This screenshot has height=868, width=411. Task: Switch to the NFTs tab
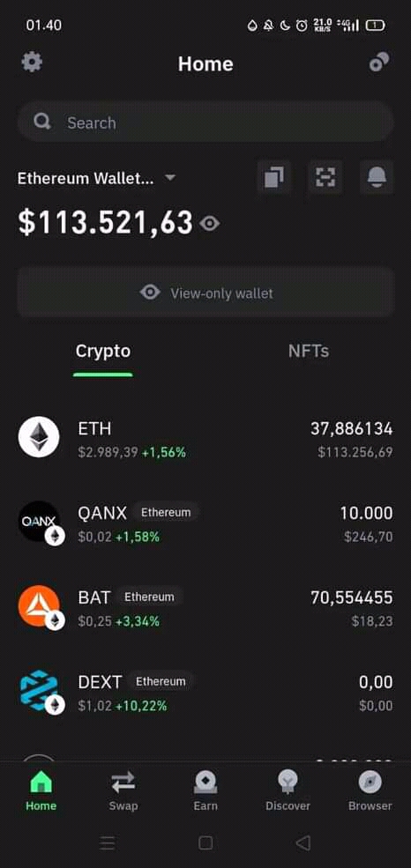point(309,351)
